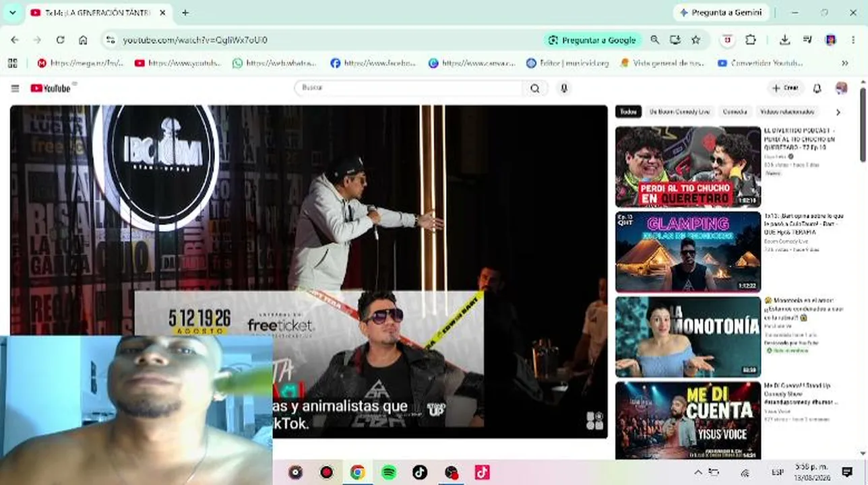Screen dimensions: 868x485
Task: Open the Editor musicvid.org bookmark
Action: pyautogui.click(x=567, y=63)
